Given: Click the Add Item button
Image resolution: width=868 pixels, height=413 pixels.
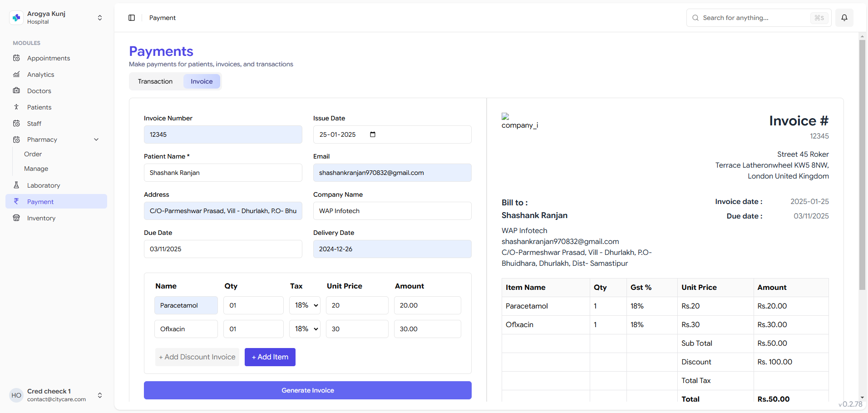Looking at the screenshot, I should [270, 357].
